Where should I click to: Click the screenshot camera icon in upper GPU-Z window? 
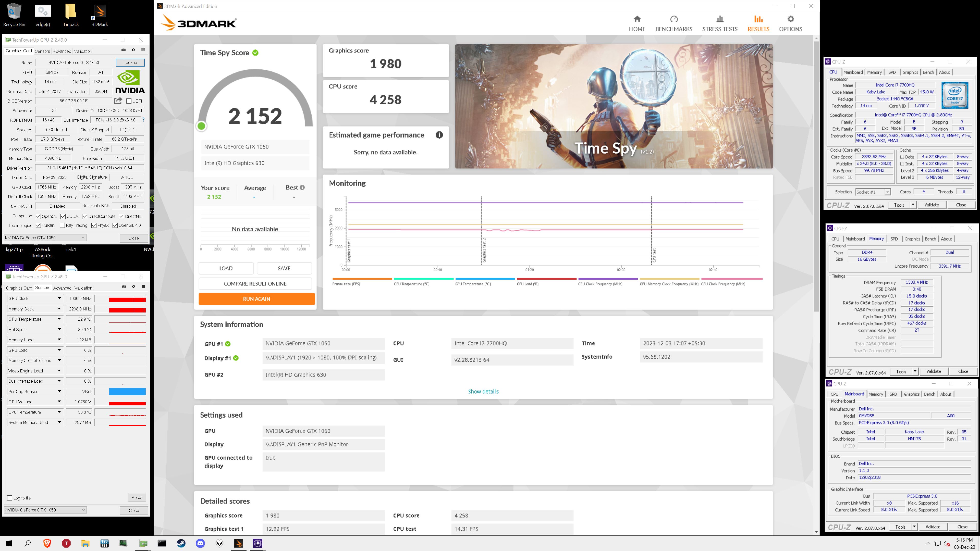pyautogui.click(x=123, y=50)
